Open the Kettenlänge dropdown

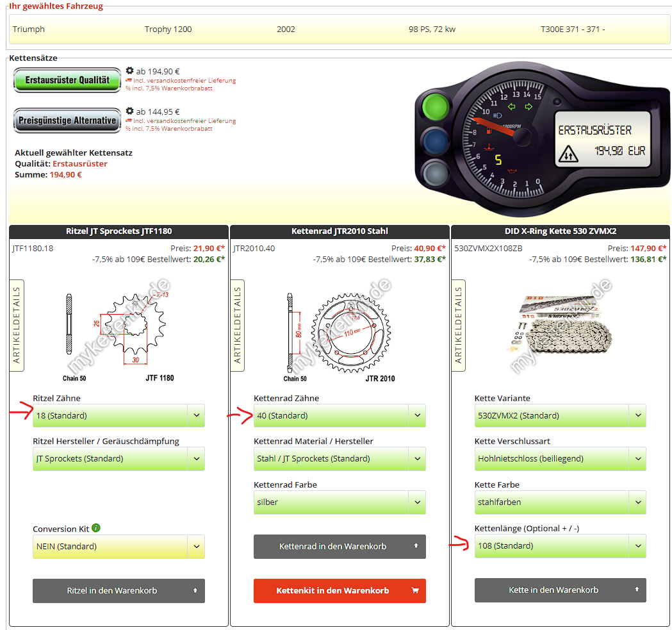(560, 546)
